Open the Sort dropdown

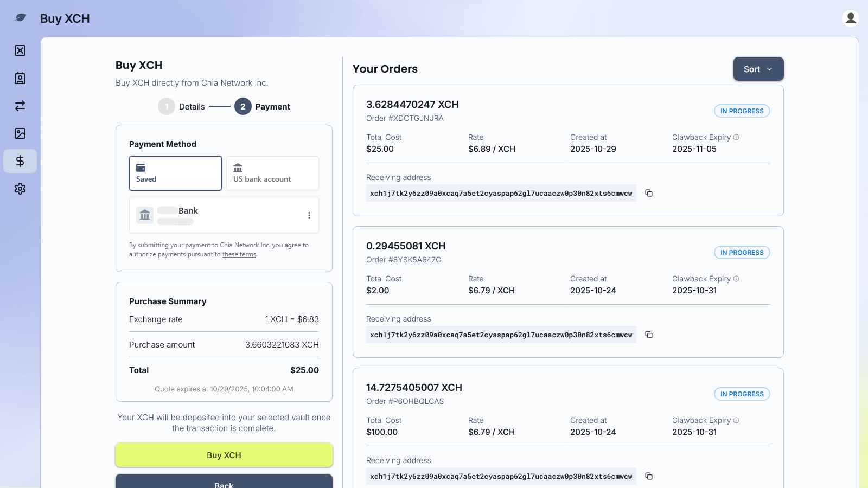[x=758, y=69]
